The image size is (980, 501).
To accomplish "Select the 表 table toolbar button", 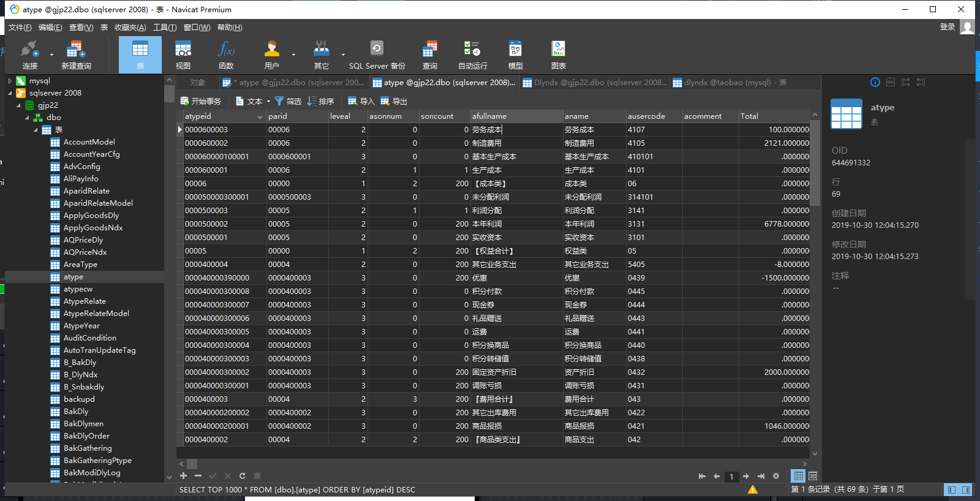I will (140, 55).
